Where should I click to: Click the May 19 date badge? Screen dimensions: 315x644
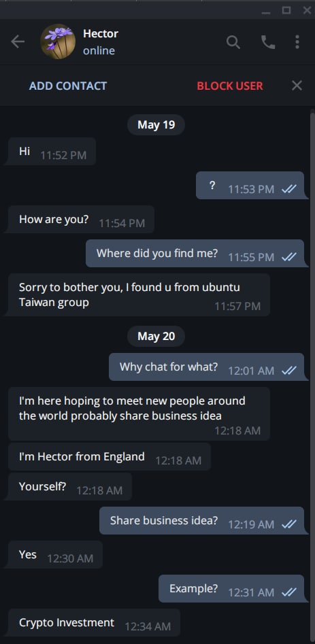pos(156,125)
